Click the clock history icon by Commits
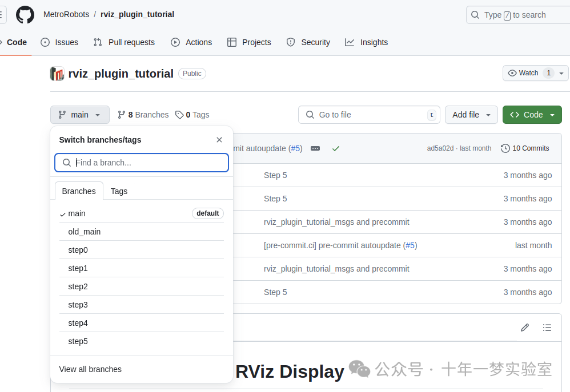The width and height of the screenshot is (570, 392). 505,148
